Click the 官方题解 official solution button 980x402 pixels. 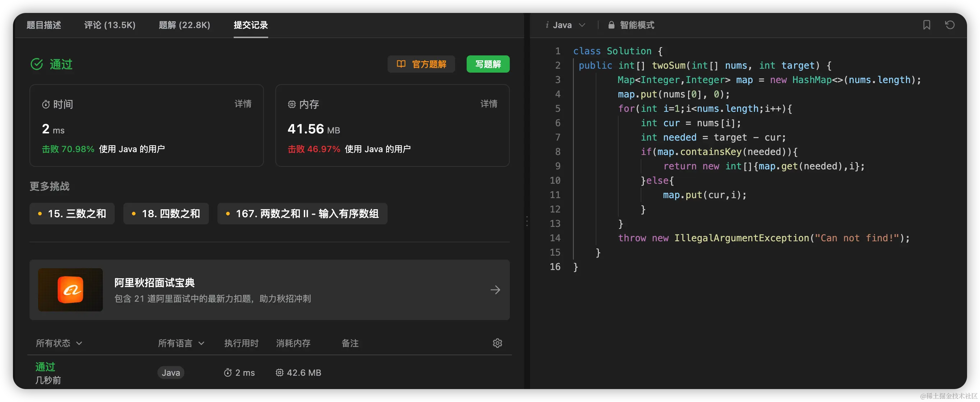[x=421, y=64]
